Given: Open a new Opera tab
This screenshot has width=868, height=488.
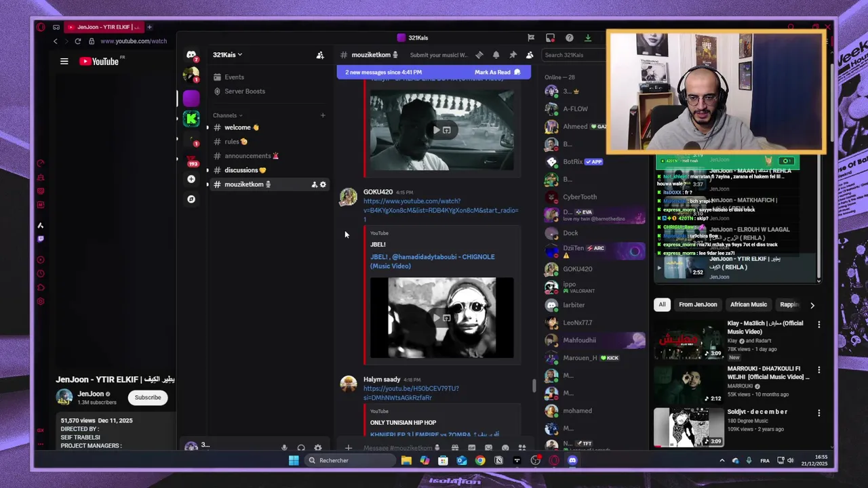Looking at the screenshot, I should click(149, 27).
